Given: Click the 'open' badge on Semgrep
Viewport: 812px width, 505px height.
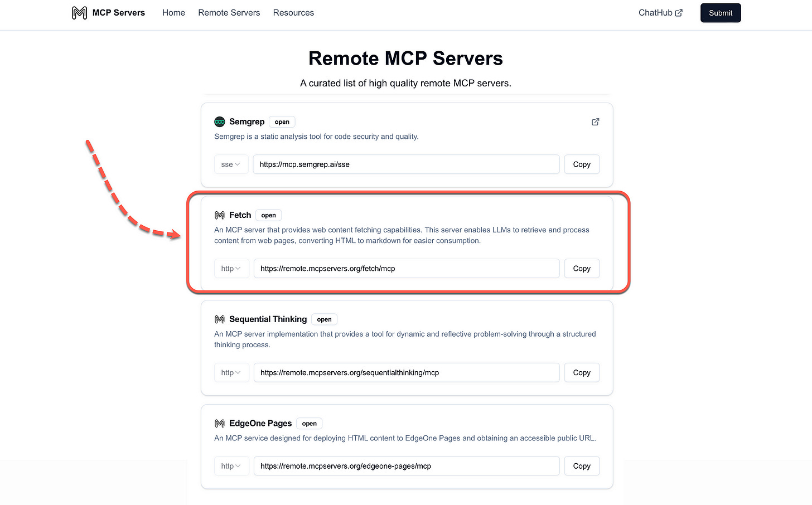Looking at the screenshot, I should tap(282, 122).
